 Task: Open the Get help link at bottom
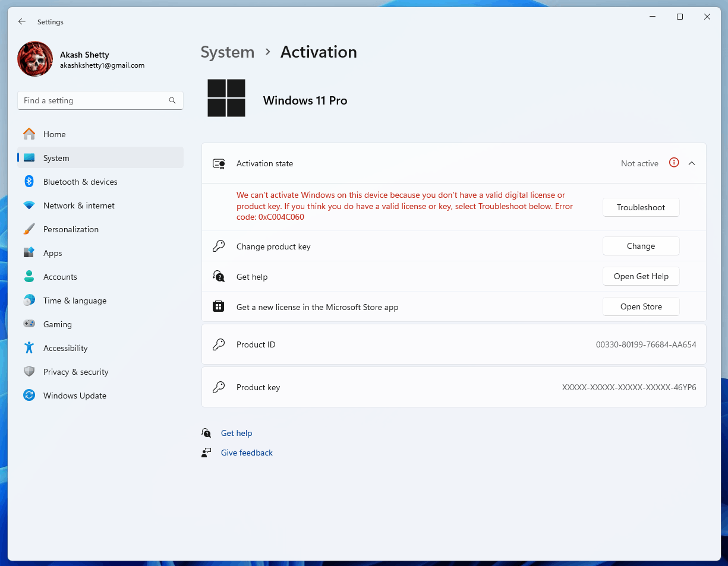pyautogui.click(x=237, y=433)
